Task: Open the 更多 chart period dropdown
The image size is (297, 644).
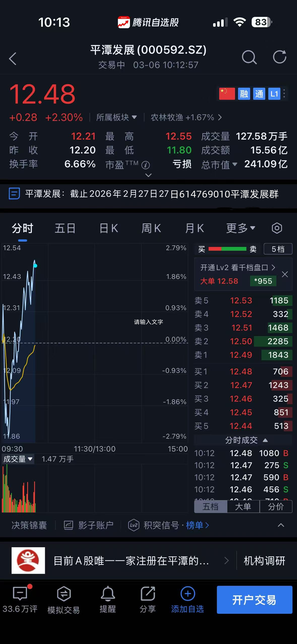Action: tap(241, 228)
